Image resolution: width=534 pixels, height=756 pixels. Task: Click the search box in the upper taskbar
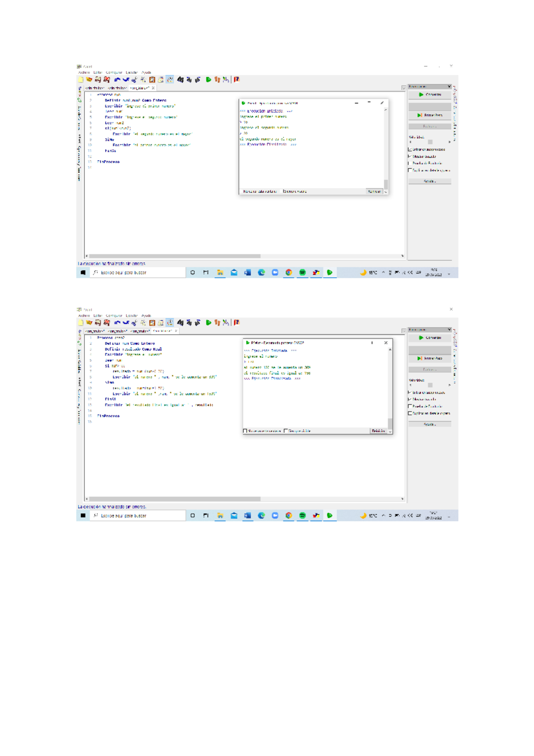click(x=138, y=272)
